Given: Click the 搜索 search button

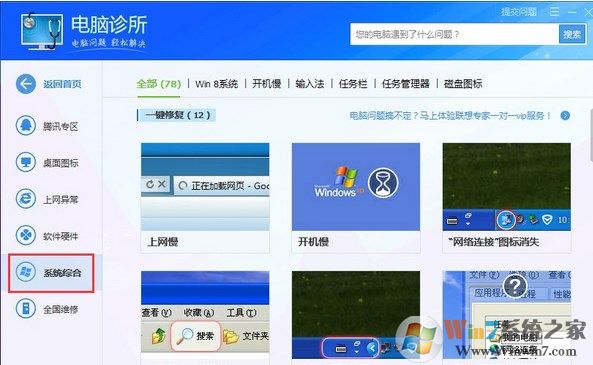Looking at the screenshot, I should pos(571,34).
